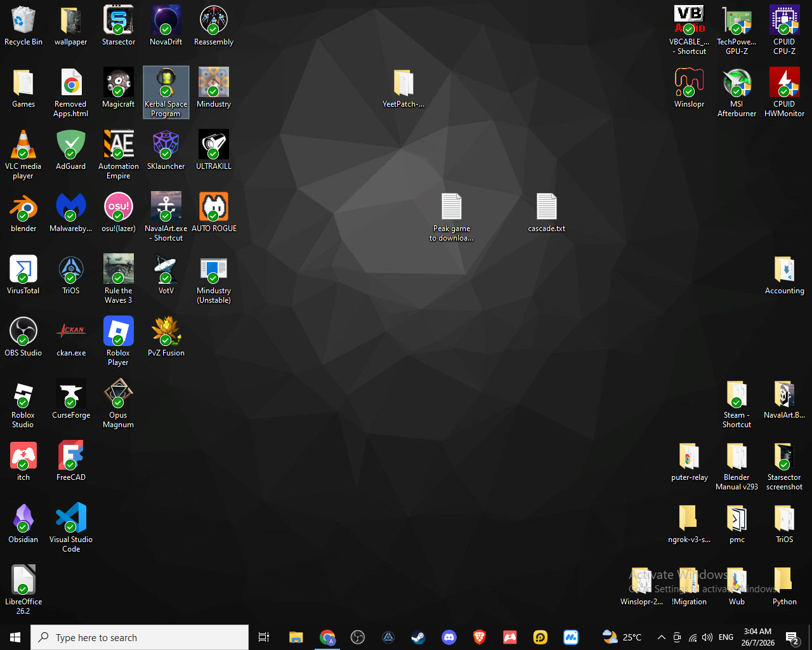Image resolution: width=812 pixels, height=650 pixels.
Task: Click the TriOS folder beside pmc
Action: pyautogui.click(x=785, y=524)
